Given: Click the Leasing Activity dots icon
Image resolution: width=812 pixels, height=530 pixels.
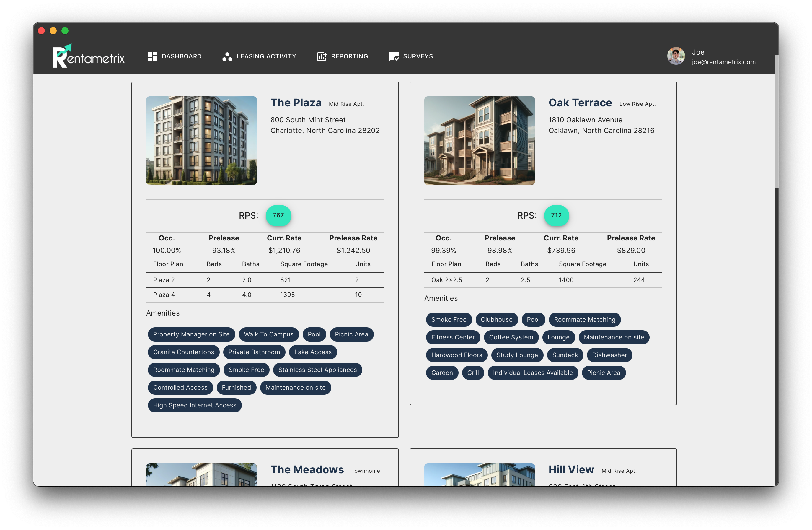Looking at the screenshot, I should [x=227, y=57].
